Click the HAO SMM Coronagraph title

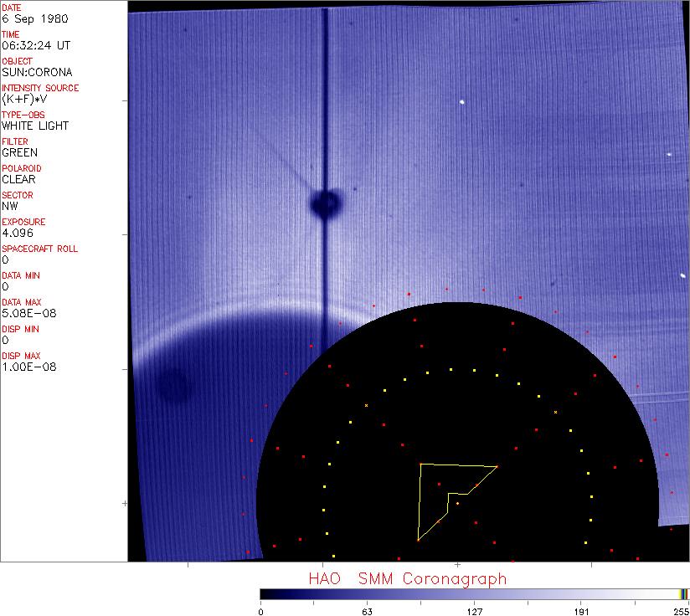(407, 578)
